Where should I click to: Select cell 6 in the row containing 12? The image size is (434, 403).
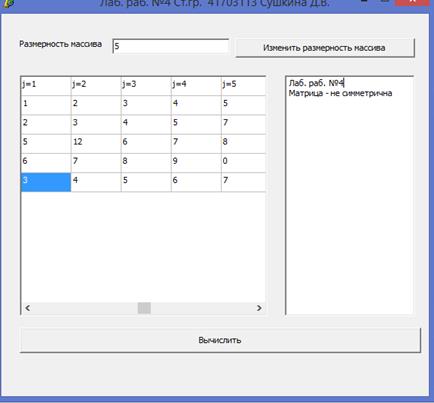click(146, 144)
